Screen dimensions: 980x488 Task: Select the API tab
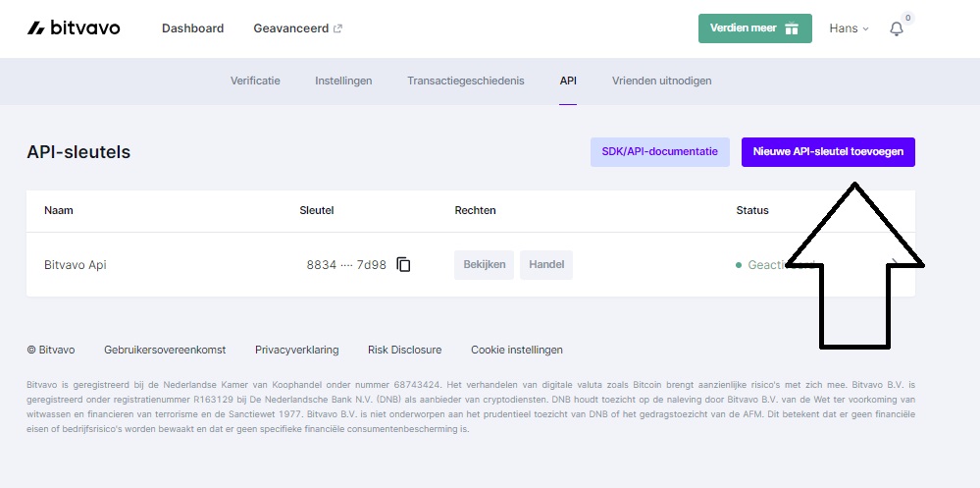click(568, 81)
